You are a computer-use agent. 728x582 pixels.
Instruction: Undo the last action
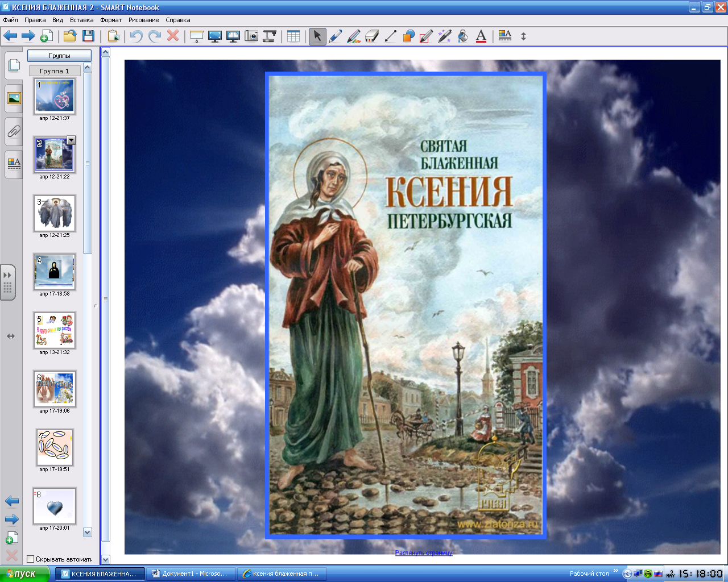click(x=136, y=36)
